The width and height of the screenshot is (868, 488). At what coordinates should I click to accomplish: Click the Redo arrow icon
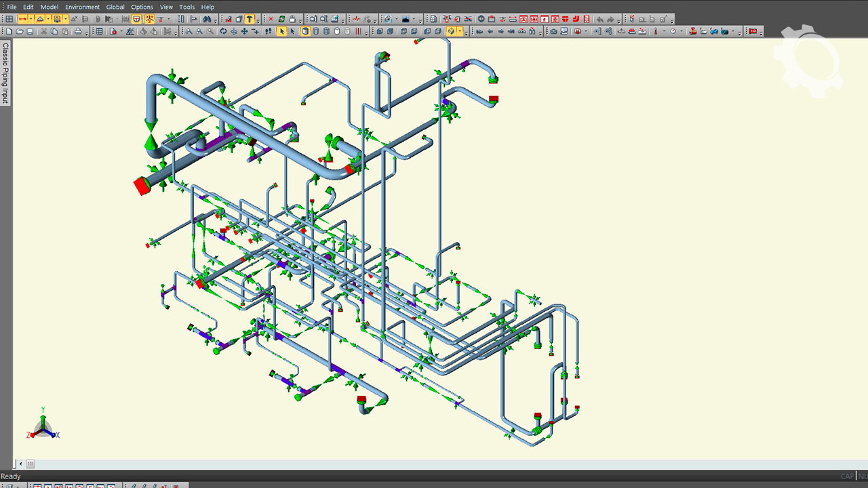(x=610, y=19)
